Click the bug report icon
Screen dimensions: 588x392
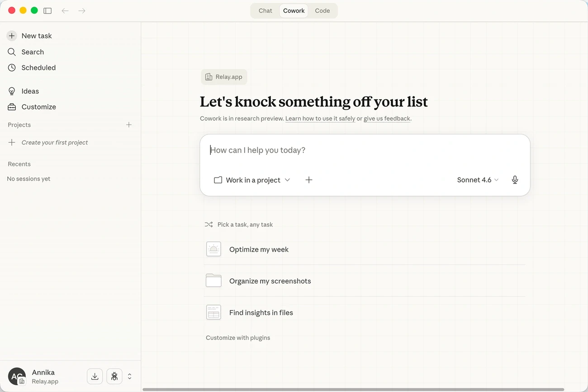click(114, 376)
